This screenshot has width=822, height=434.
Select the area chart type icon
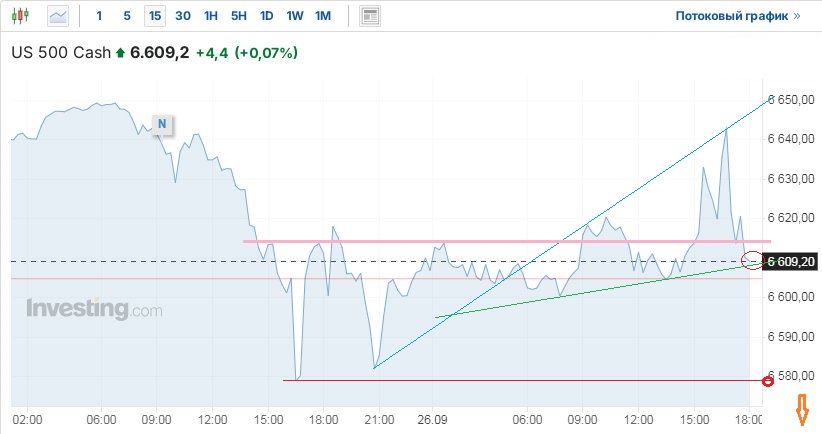tap(59, 16)
